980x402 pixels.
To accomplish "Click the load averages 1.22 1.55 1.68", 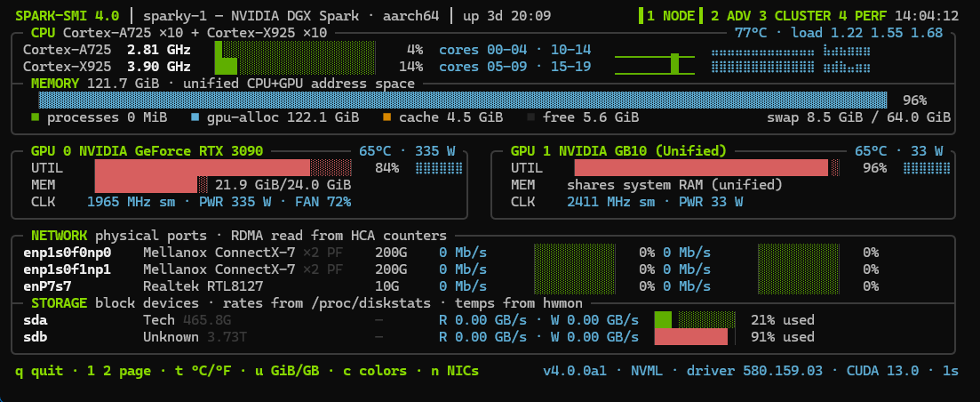I will click(883, 33).
